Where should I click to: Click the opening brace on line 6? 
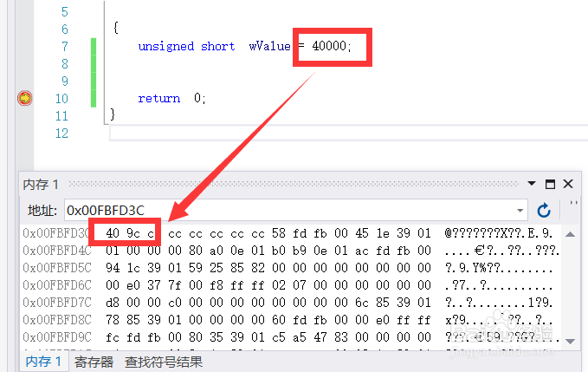(x=115, y=28)
